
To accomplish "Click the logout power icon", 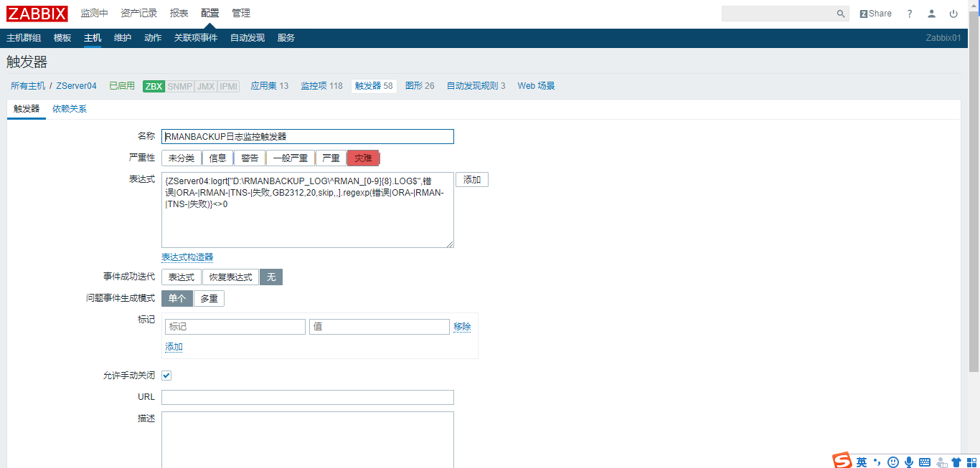I will pos(953,14).
